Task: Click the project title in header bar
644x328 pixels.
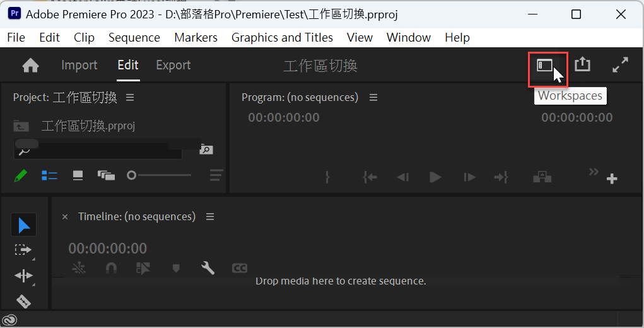Action: 320,66
